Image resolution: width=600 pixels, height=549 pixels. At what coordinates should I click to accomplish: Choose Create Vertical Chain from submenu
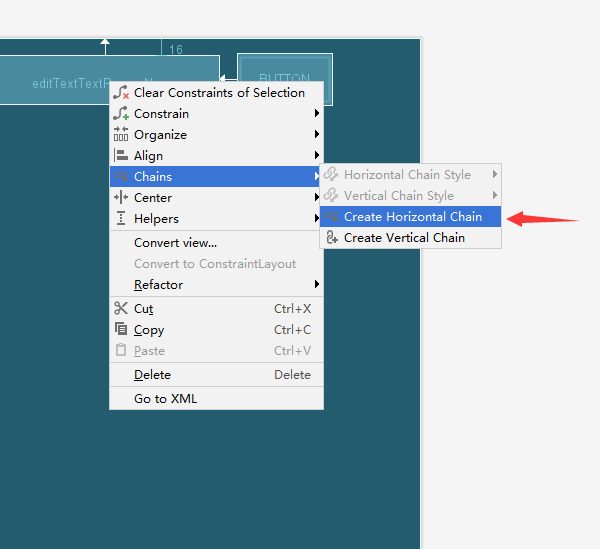(x=404, y=238)
